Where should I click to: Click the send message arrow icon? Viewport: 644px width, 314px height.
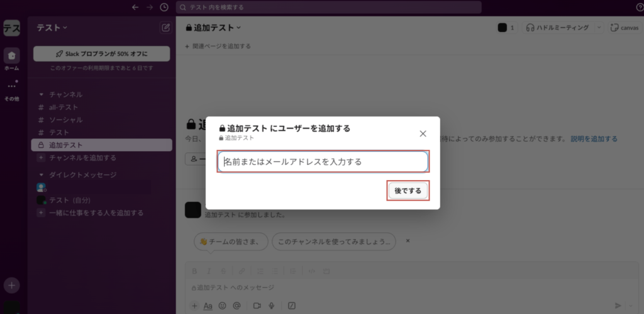click(618, 305)
